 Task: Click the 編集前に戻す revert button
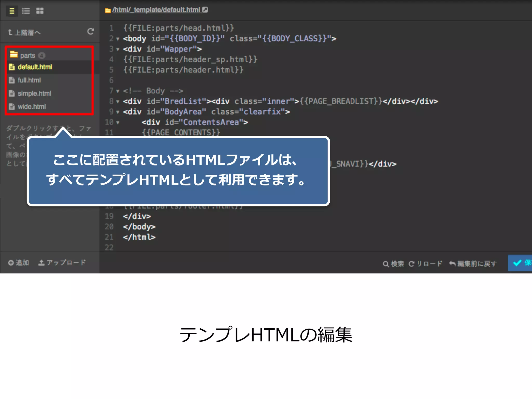(x=473, y=264)
